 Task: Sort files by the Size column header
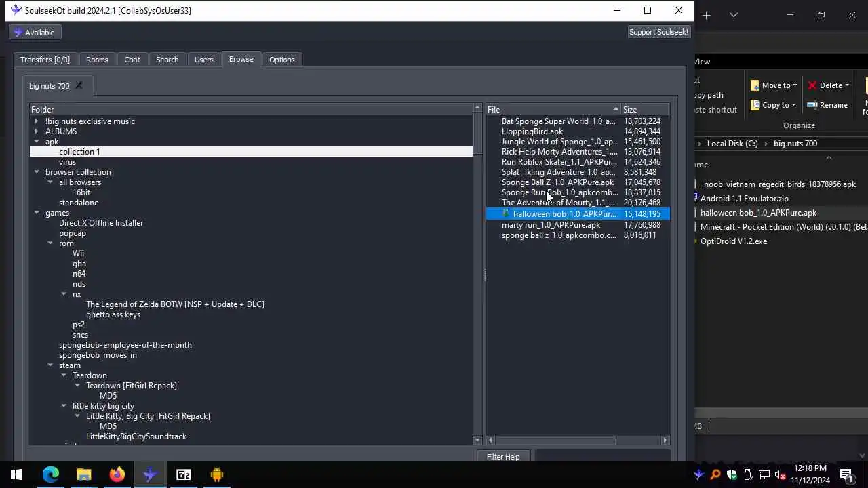(x=646, y=110)
